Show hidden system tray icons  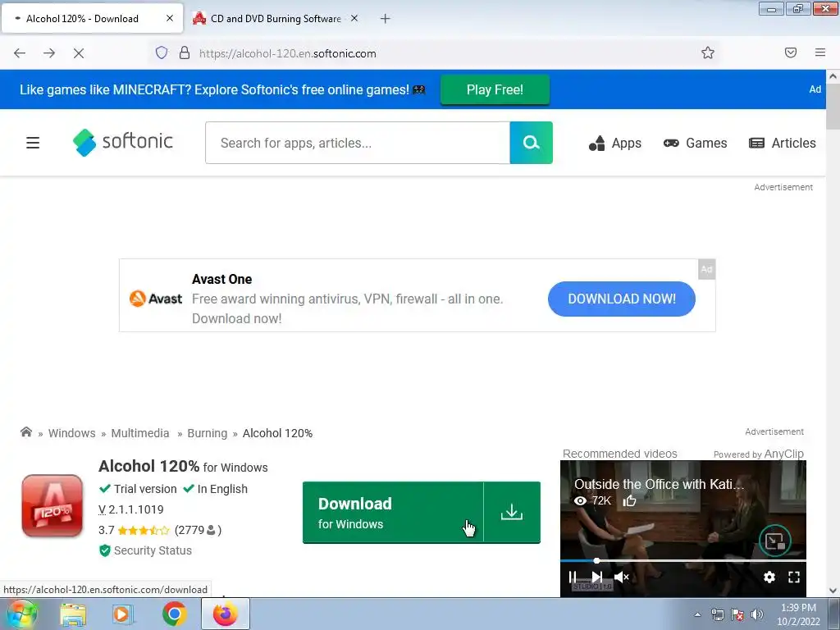coord(697,614)
